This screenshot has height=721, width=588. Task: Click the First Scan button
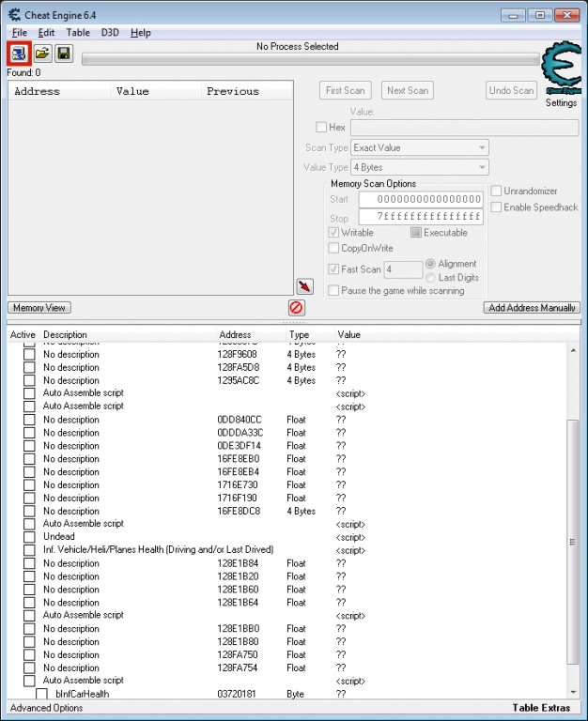pyautogui.click(x=345, y=90)
